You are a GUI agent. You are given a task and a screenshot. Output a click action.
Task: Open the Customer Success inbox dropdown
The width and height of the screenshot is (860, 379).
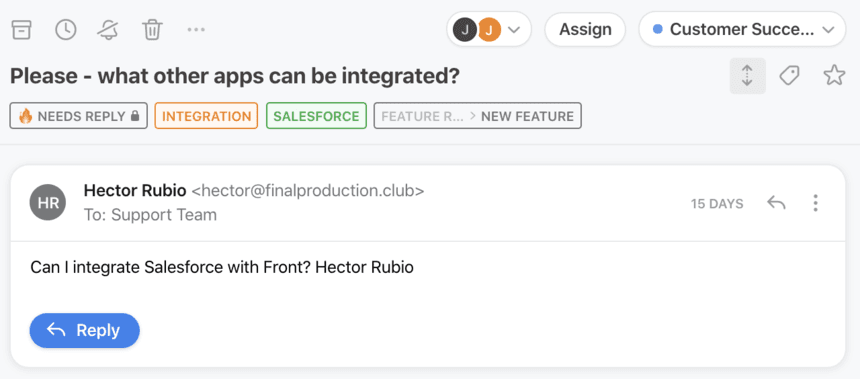click(742, 29)
